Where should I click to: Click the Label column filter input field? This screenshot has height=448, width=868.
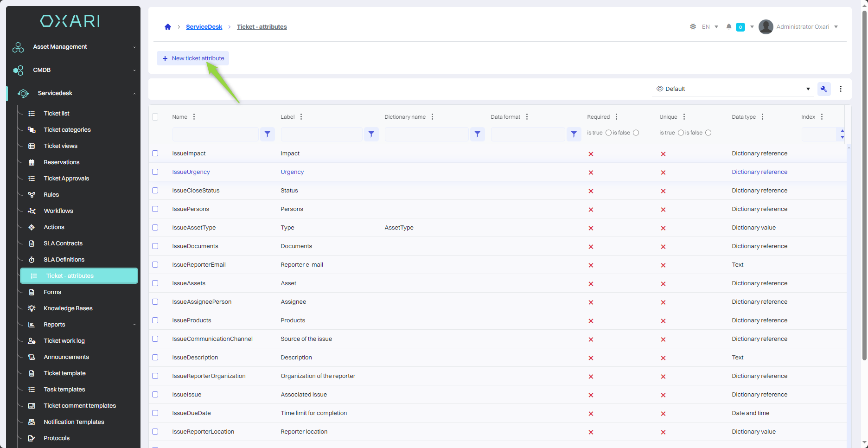tap(321, 134)
